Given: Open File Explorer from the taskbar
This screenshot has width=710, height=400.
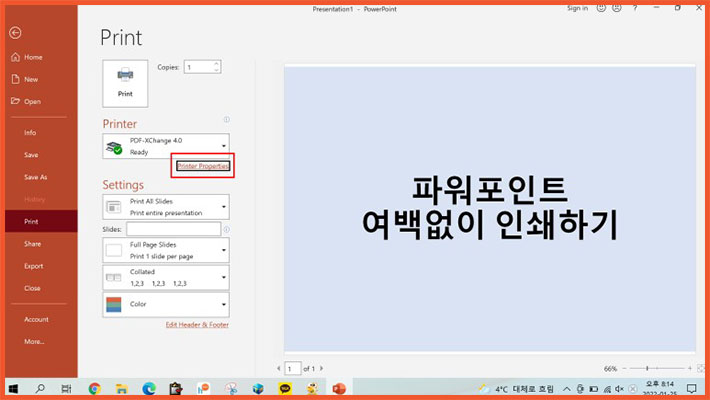Looking at the screenshot, I should 122,389.
